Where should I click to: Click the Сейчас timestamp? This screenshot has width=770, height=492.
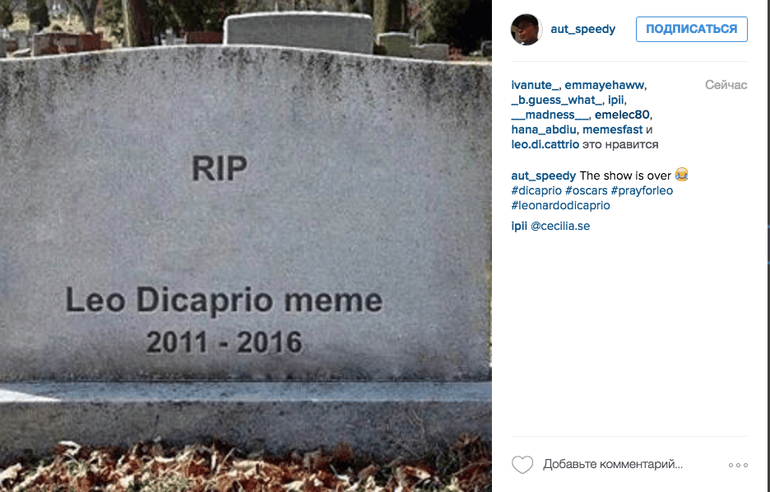(726, 85)
